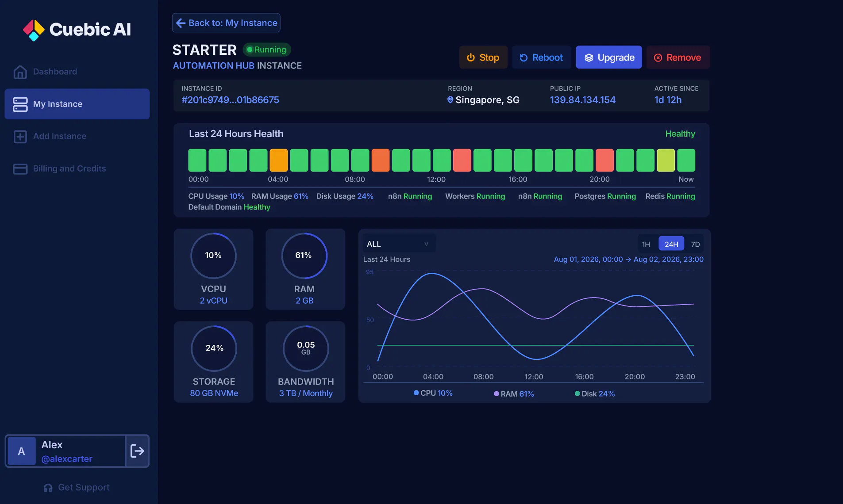Go to My Instance
The width and height of the screenshot is (843, 504).
pos(77,104)
